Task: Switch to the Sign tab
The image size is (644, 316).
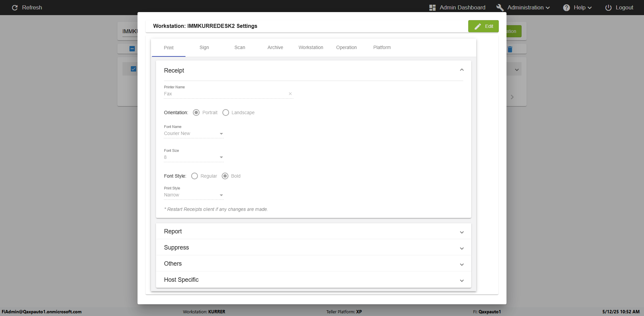Action: (204, 48)
